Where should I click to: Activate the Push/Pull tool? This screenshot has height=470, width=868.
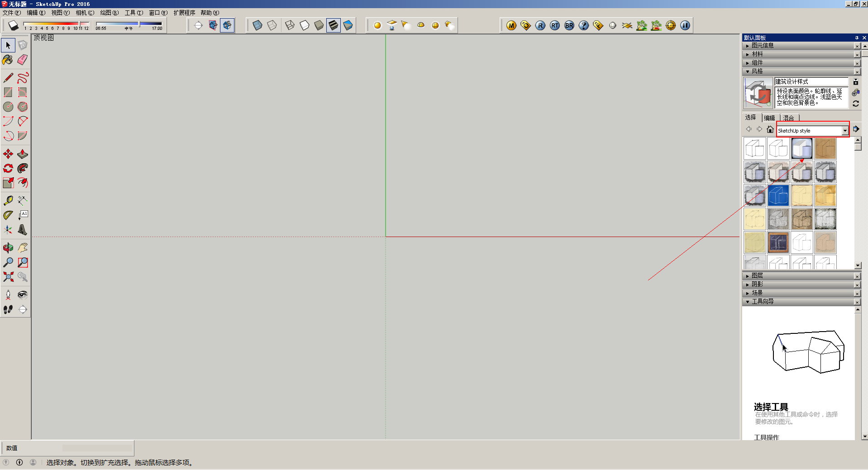(x=22, y=154)
